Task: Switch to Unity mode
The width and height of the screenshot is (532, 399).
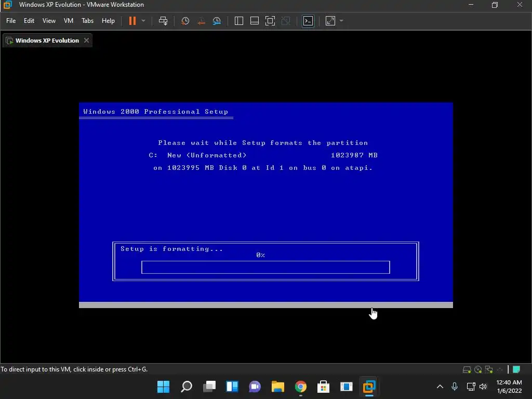Action: point(286,21)
